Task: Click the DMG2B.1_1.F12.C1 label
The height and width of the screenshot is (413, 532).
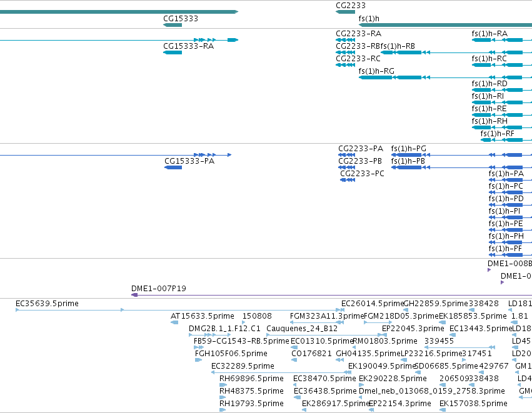Action: click(x=224, y=329)
